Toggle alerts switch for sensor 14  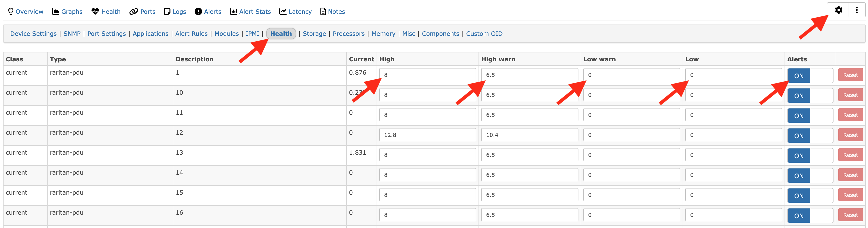click(x=810, y=176)
